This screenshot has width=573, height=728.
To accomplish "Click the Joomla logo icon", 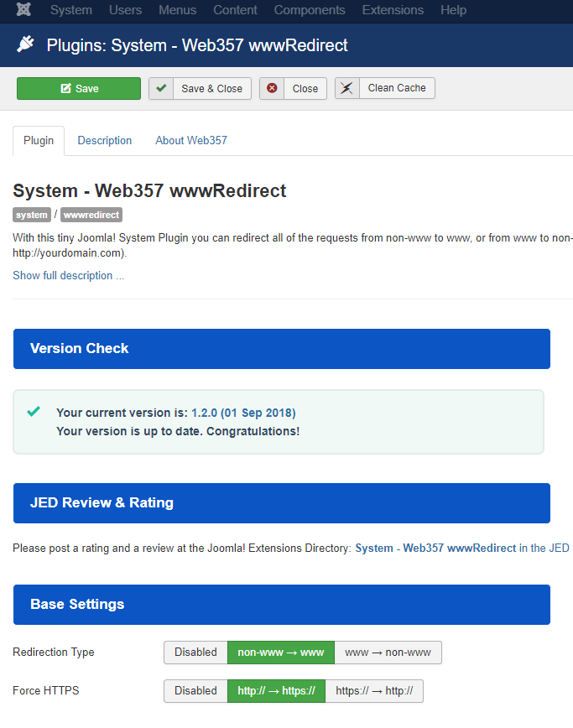I will [23, 9].
